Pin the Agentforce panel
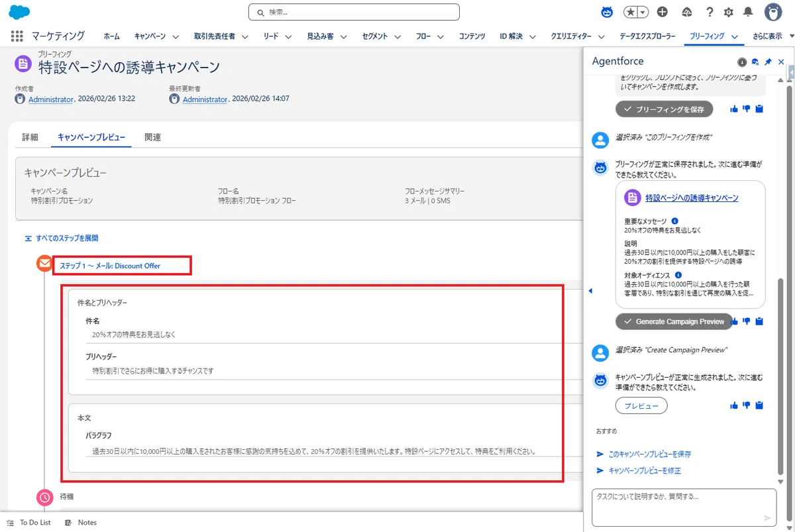 [768, 62]
